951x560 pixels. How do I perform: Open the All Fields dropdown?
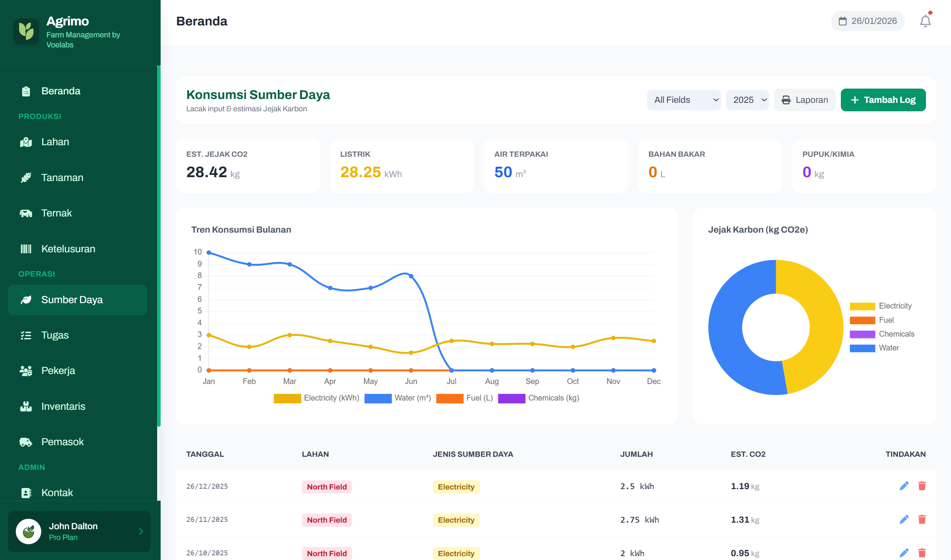pyautogui.click(x=683, y=100)
